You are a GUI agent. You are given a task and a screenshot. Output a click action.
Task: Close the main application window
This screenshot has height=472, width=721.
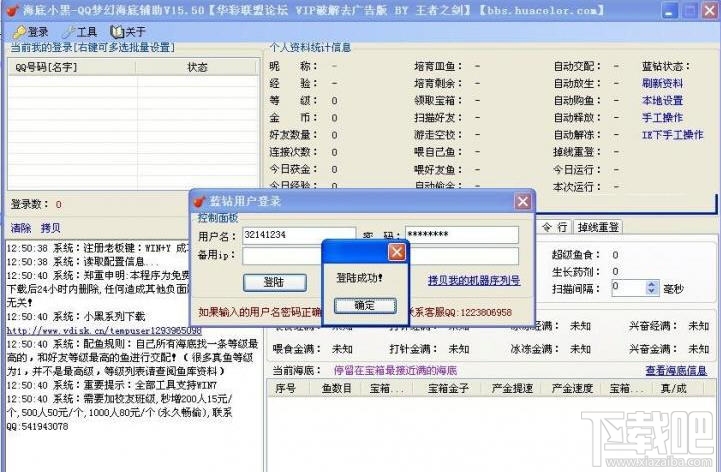(710, 11)
